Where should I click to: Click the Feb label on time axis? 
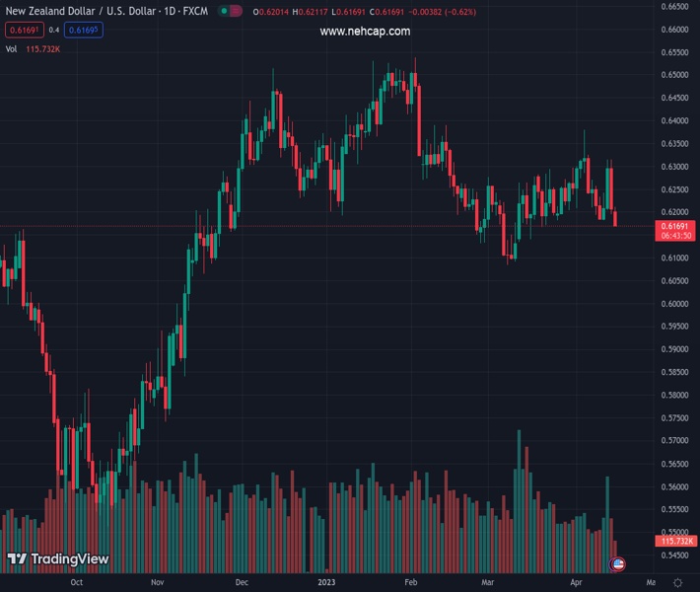pyautogui.click(x=411, y=582)
